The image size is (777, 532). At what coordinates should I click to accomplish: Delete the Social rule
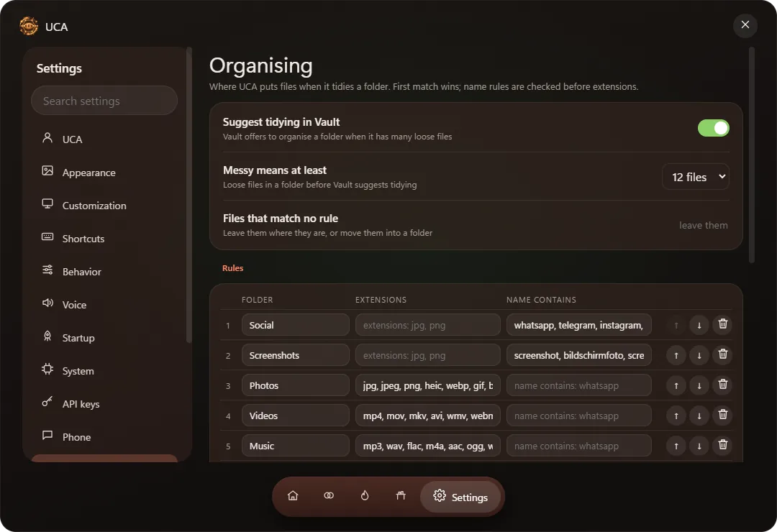click(x=723, y=324)
